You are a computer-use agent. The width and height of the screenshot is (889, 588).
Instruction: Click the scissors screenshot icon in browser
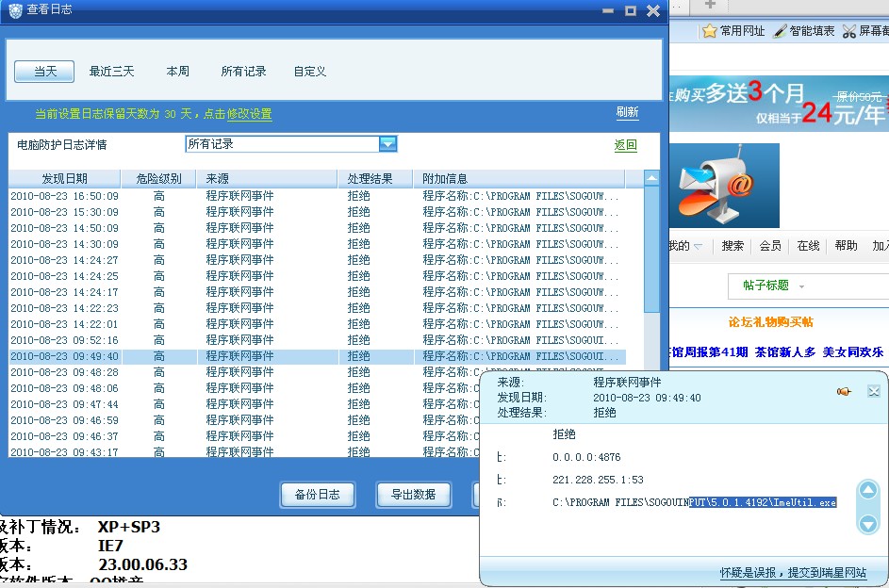[848, 31]
